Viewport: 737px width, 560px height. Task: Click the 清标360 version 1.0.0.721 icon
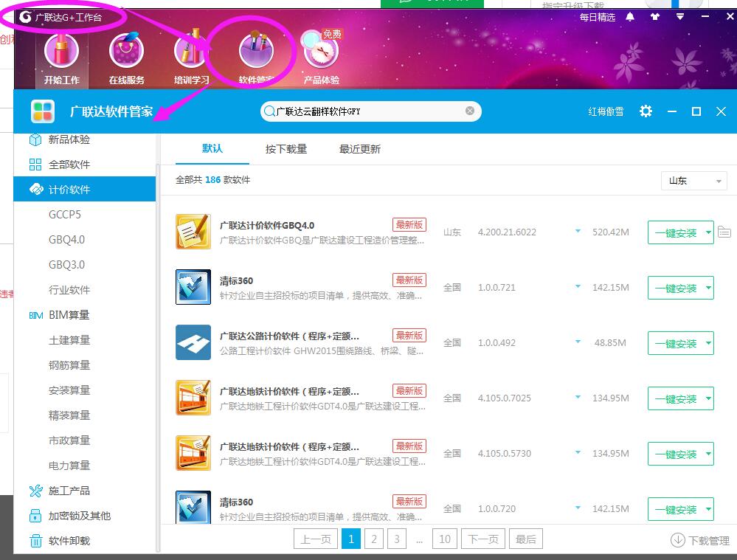pos(193,287)
